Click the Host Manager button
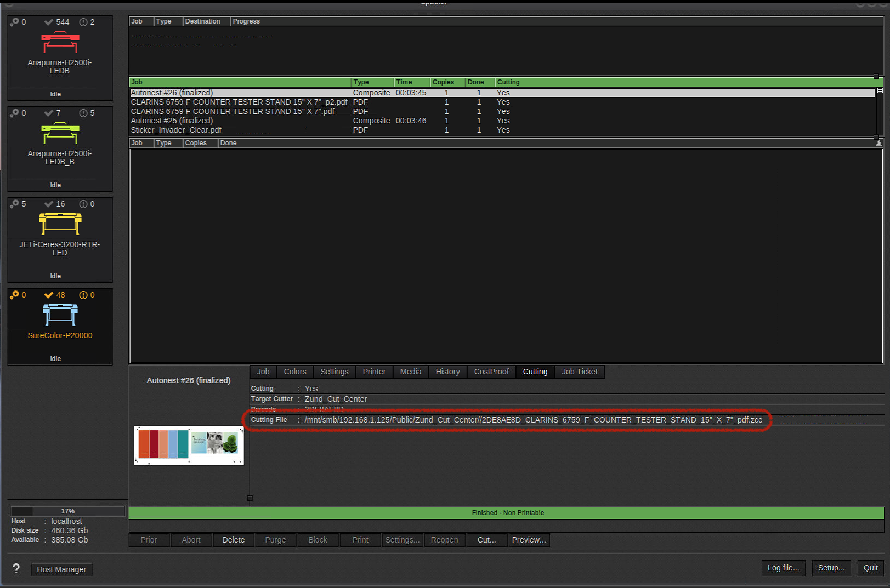890x588 pixels. click(x=61, y=569)
